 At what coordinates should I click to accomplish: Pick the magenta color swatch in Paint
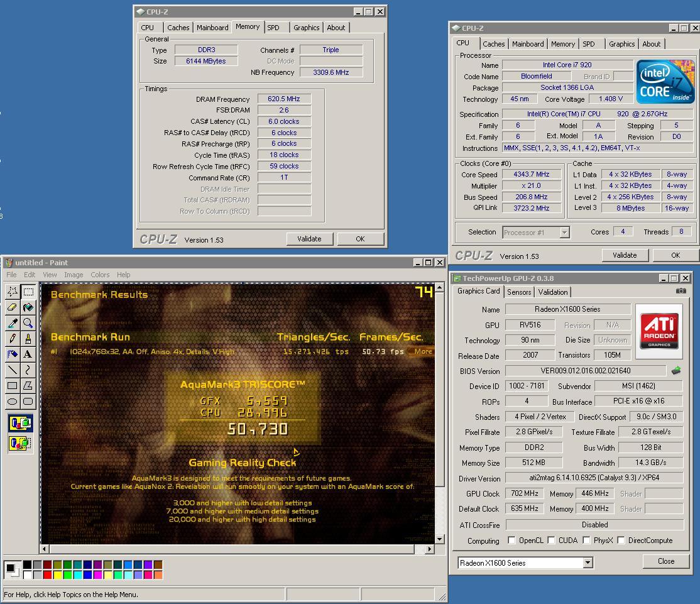point(98,574)
